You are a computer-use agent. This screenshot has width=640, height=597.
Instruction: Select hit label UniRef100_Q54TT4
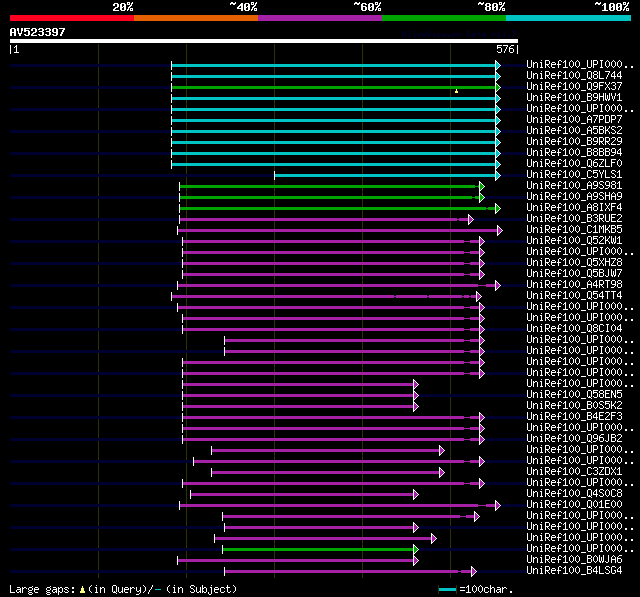[x=574, y=295]
